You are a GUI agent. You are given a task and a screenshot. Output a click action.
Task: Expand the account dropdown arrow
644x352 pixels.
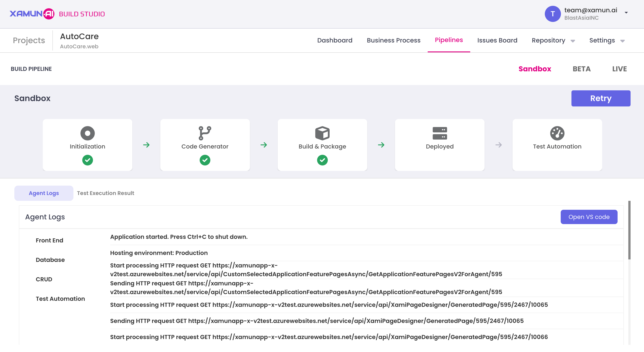coord(626,13)
